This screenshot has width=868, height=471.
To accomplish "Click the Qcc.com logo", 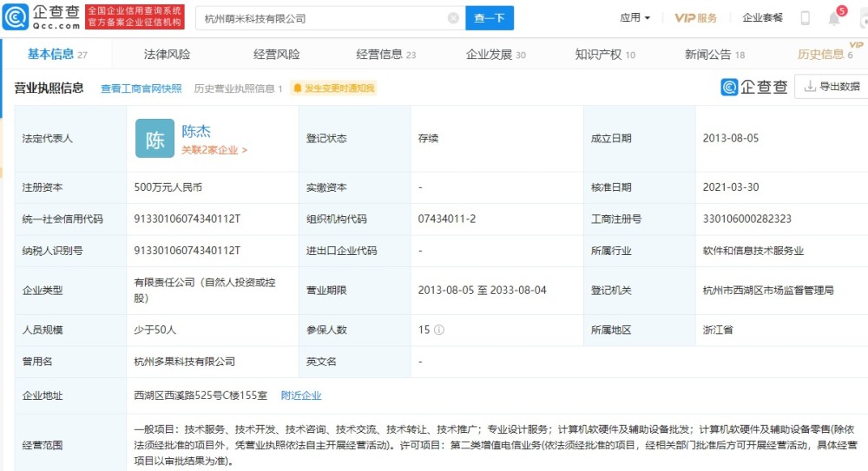I will [x=42, y=17].
